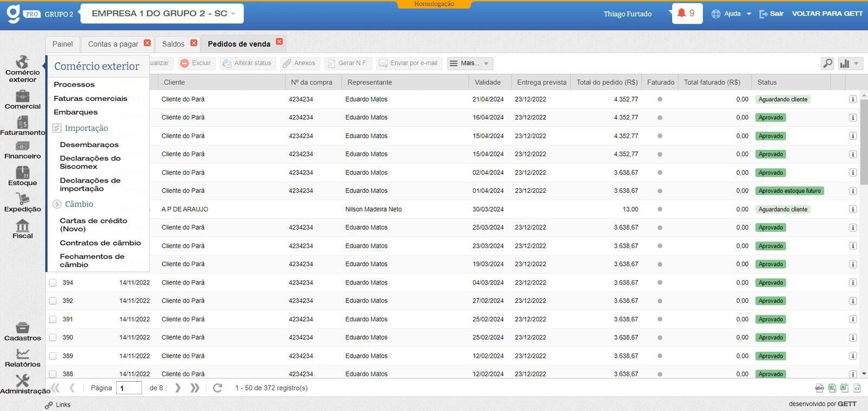
Task: Click the notifications bell icon
Action: [x=681, y=13]
